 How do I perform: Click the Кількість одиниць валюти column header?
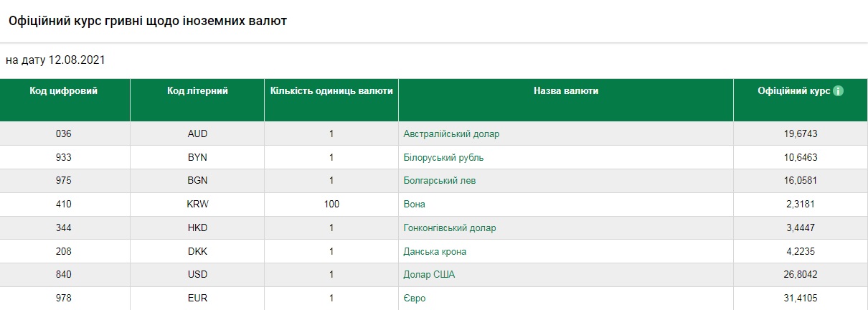tap(331, 91)
